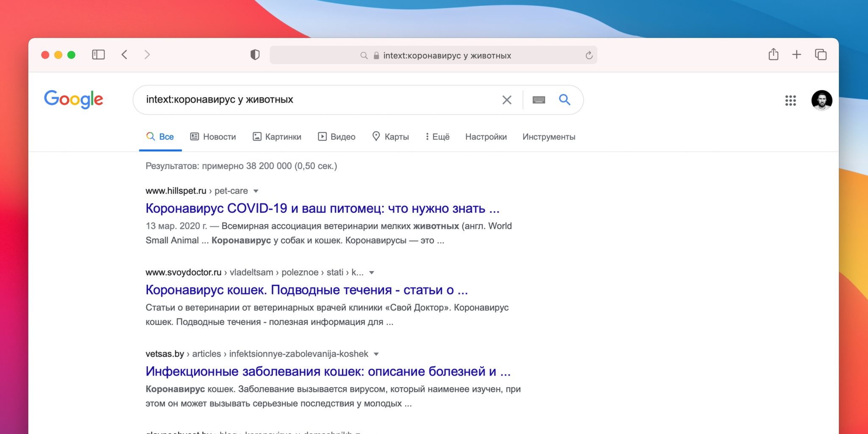This screenshot has height=434, width=868.
Task: Click the green full-screen window button
Action: coord(72,55)
